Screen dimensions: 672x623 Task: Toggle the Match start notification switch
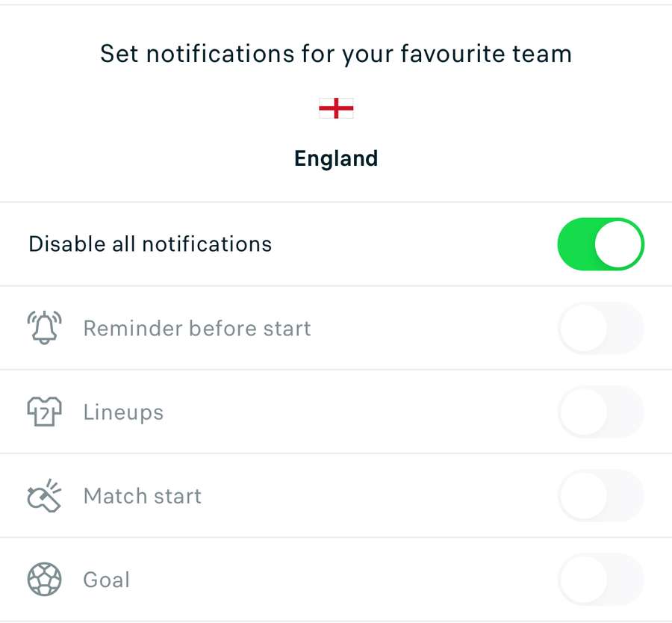[x=600, y=495]
